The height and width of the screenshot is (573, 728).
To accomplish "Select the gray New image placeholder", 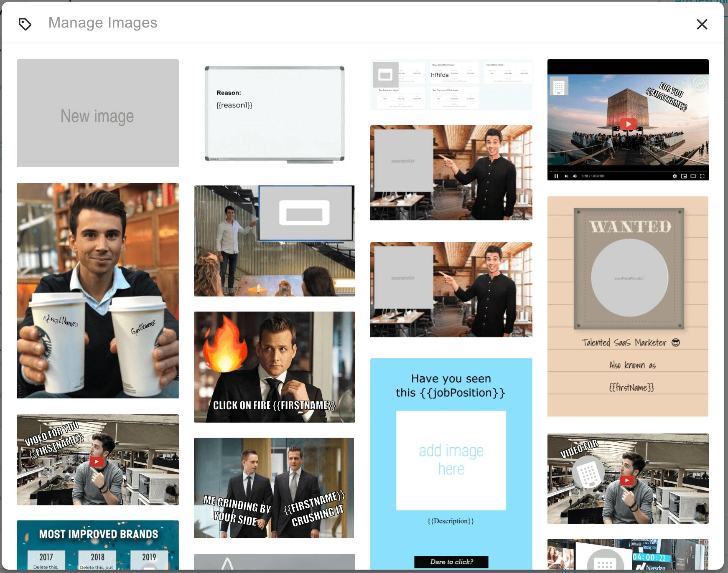I will pos(98,113).
